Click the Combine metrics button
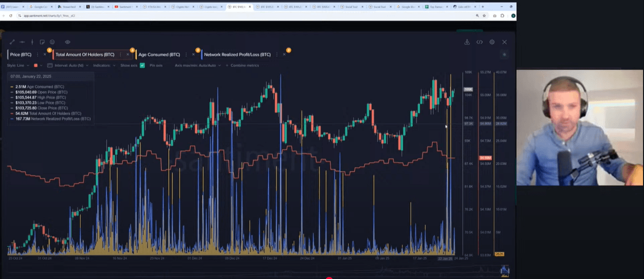644x279 pixels. [x=244, y=65]
